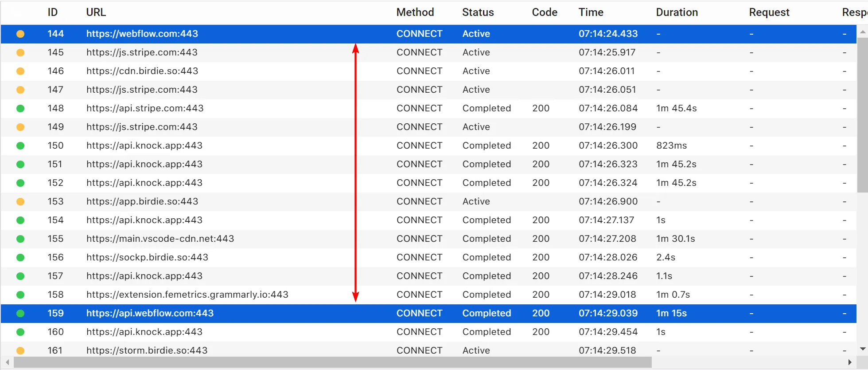Click duration value 1m 45.4s

click(677, 108)
